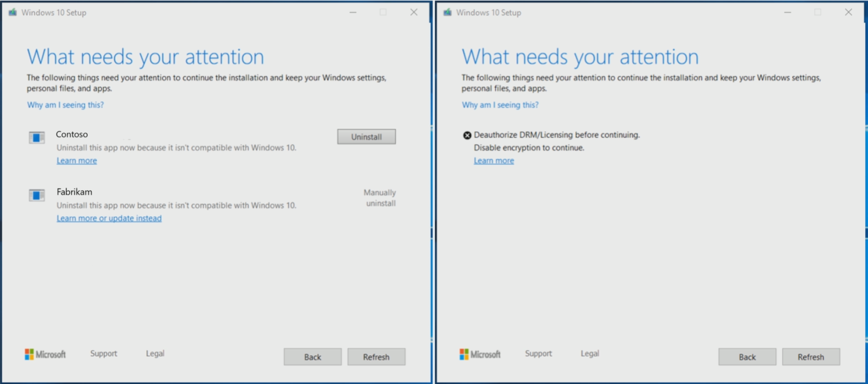The height and width of the screenshot is (384, 868).
Task: Click the Contoso application icon
Action: pos(36,137)
